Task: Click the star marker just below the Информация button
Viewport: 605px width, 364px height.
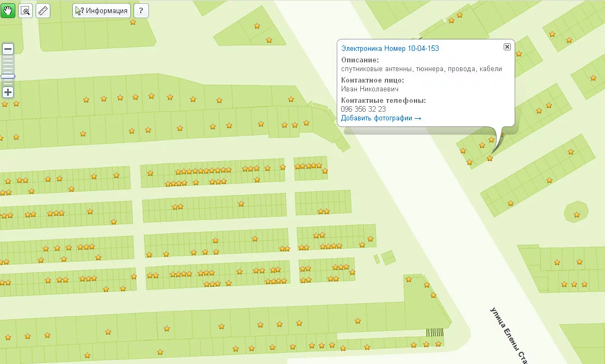Action: tap(132, 22)
